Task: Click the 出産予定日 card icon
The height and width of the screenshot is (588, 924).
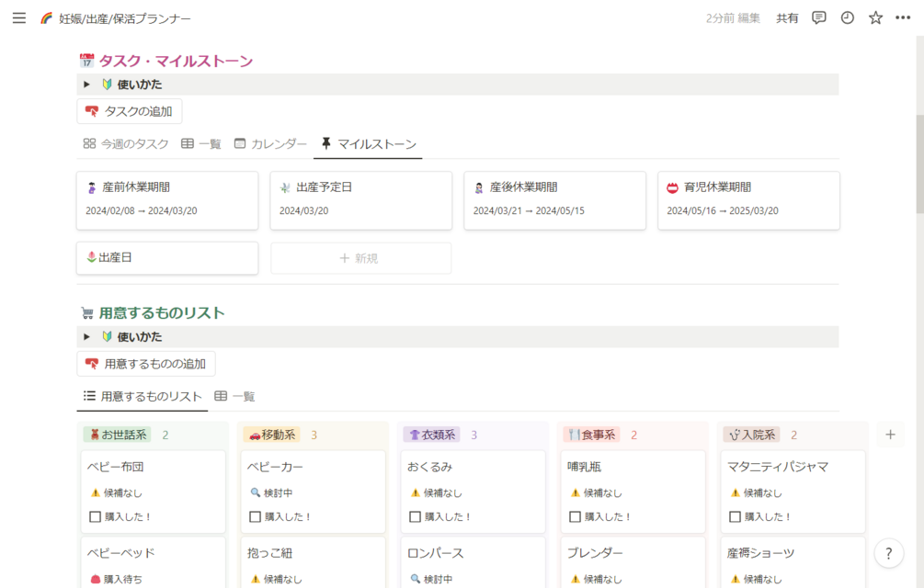Action: pos(285,187)
